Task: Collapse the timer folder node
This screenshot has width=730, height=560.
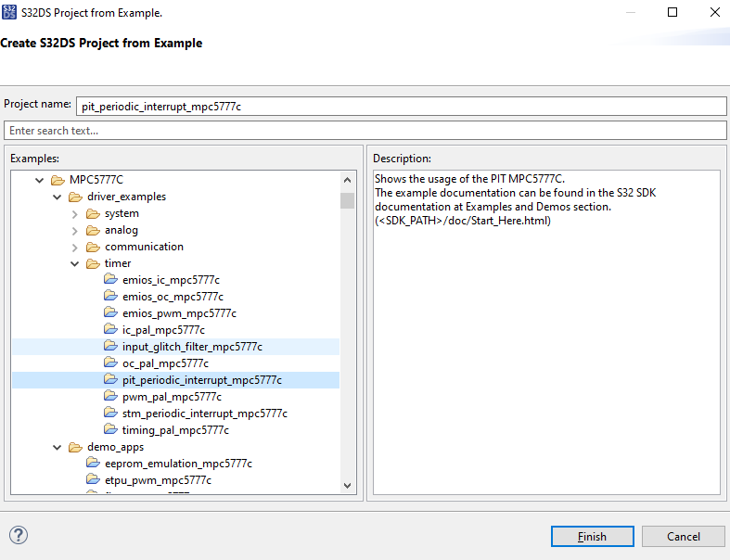Action: pos(75,263)
